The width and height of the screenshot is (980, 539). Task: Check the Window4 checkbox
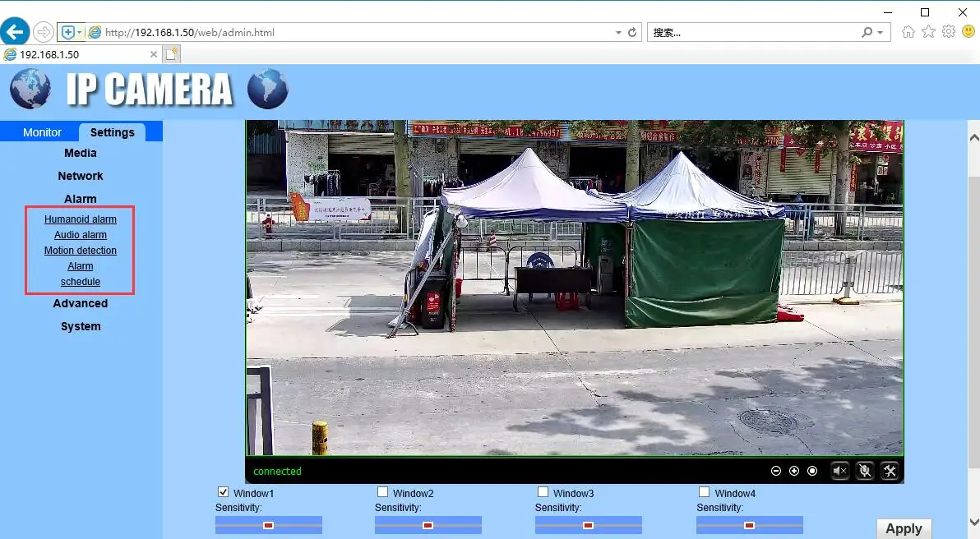click(x=704, y=492)
